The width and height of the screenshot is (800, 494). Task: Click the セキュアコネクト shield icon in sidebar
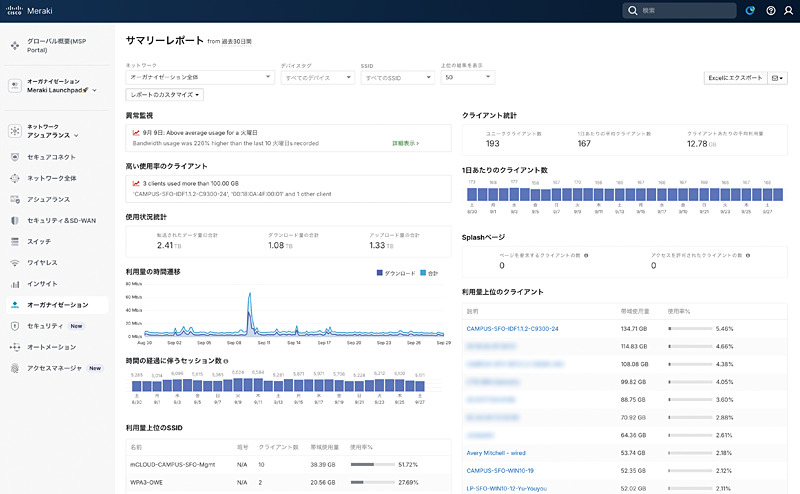[15, 157]
